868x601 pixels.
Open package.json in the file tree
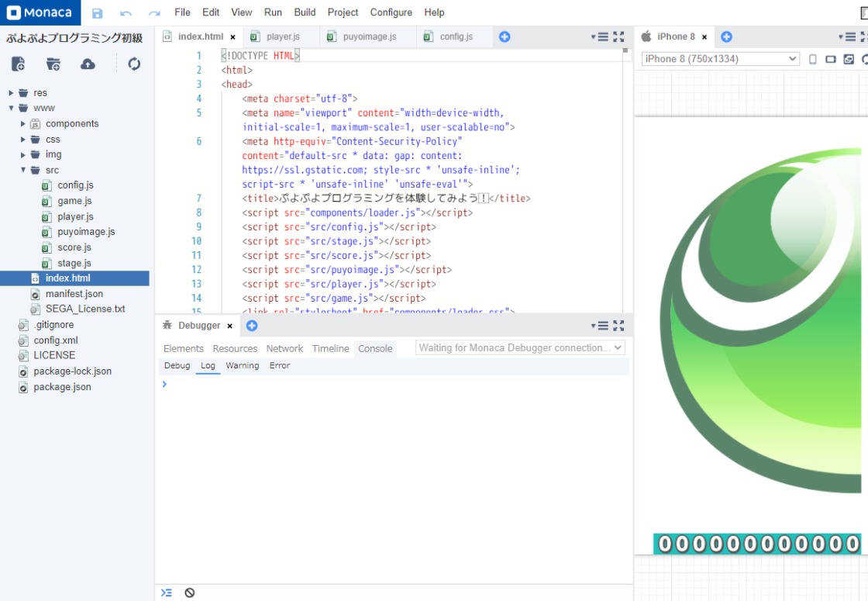(x=62, y=387)
